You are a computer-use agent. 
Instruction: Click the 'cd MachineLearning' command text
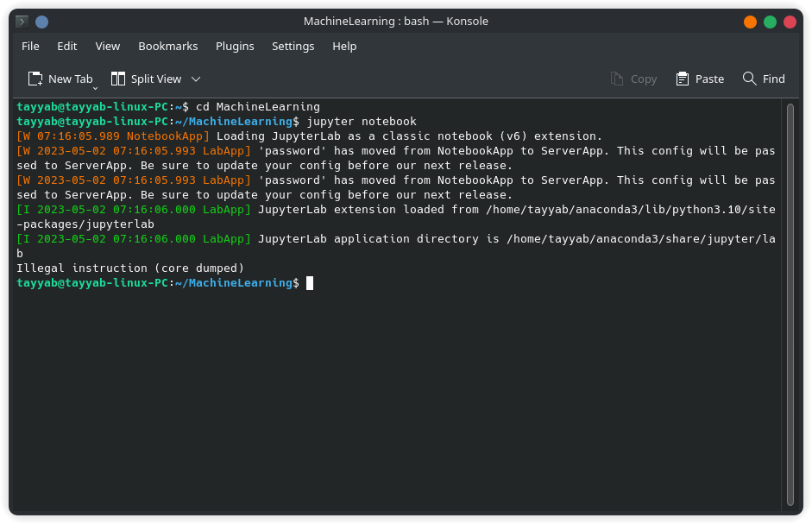coord(258,107)
